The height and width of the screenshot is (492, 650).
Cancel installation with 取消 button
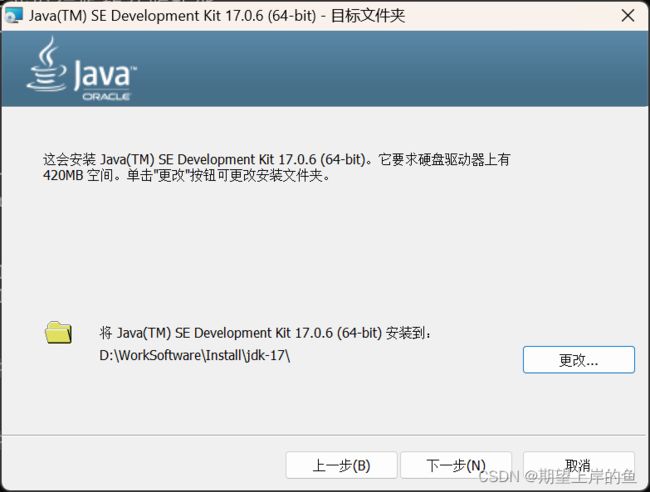[579, 465]
